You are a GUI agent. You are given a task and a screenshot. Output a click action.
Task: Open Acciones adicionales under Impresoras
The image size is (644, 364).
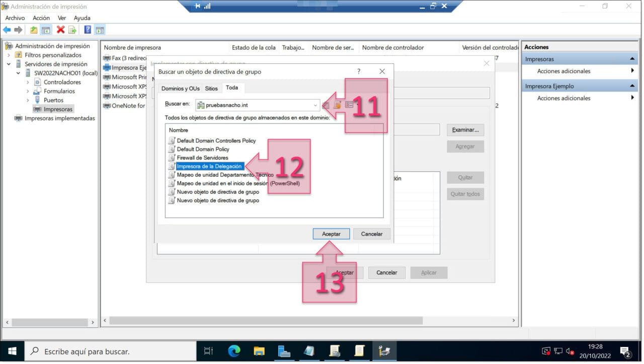click(x=563, y=71)
